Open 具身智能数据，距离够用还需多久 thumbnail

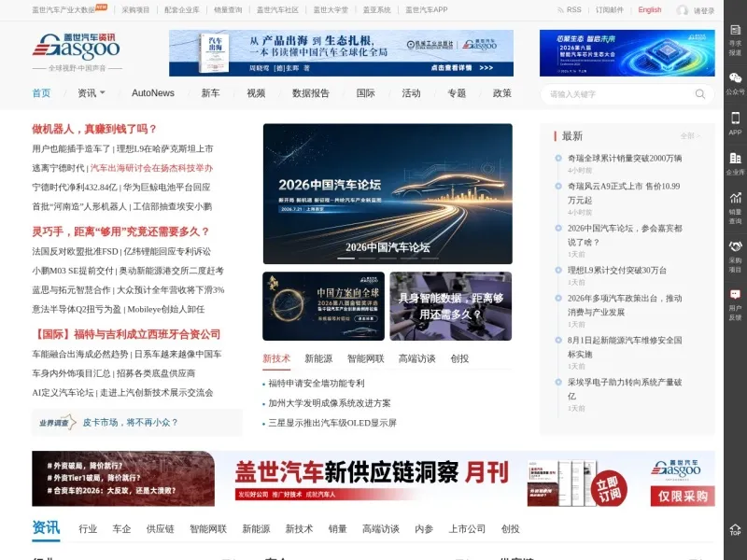coord(451,306)
